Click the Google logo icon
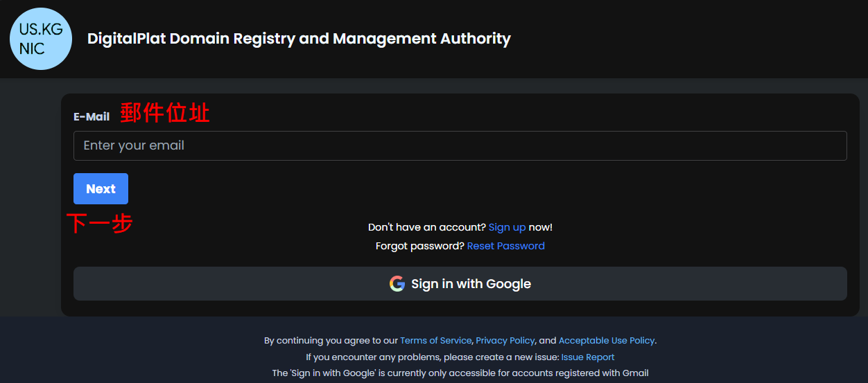This screenshot has width=868, height=383. (397, 284)
